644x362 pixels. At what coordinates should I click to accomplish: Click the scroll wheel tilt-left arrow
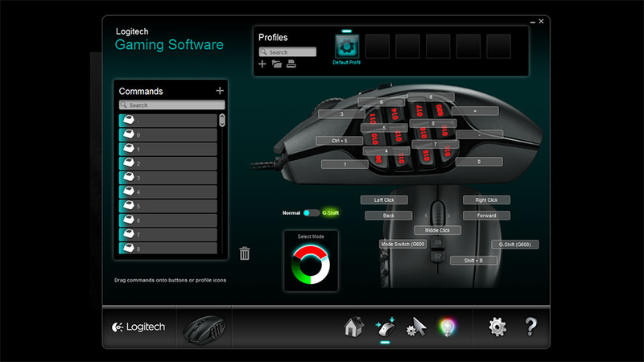pyautogui.click(x=426, y=216)
